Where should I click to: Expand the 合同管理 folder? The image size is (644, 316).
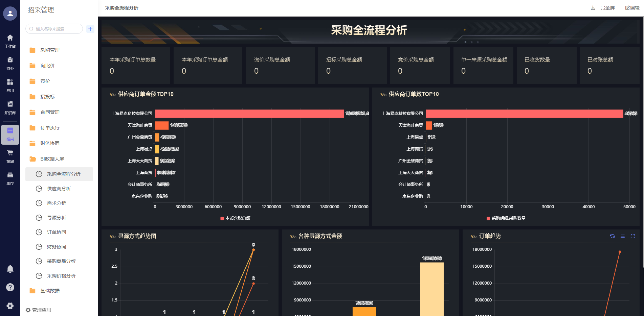coord(50,112)
